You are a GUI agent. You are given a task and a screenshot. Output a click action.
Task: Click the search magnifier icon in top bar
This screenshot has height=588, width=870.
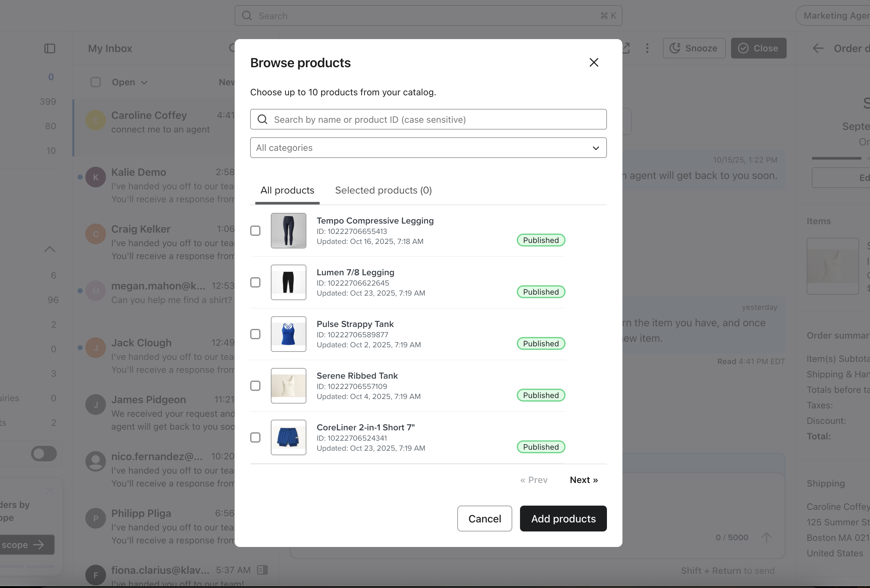(247, 16)
